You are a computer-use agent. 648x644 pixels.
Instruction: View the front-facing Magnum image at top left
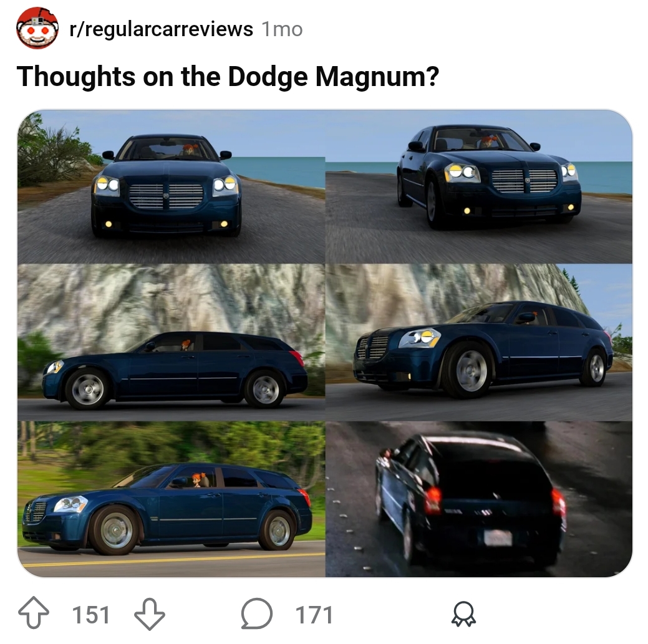coord(171,186)
